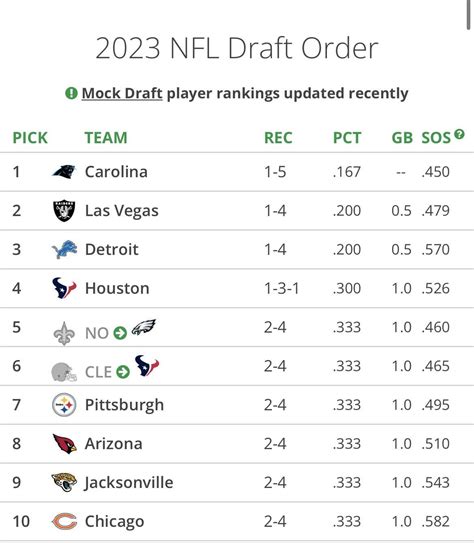This screenshot has width=474, height=543.
Task: Sort by the PICK column header
Action: [x=30, y=137]
